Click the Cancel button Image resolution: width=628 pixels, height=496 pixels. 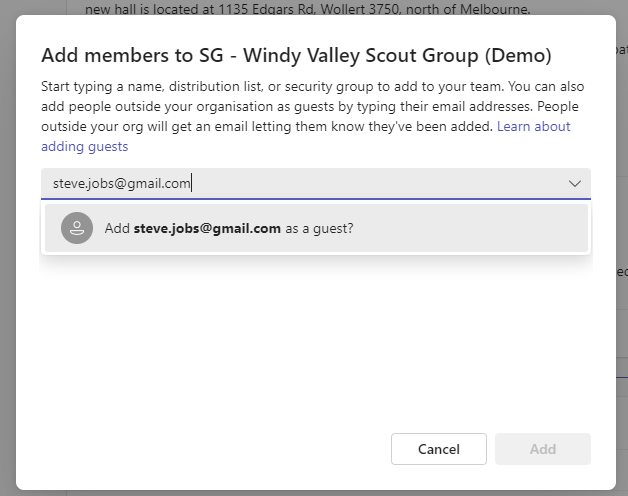point(439,449)
